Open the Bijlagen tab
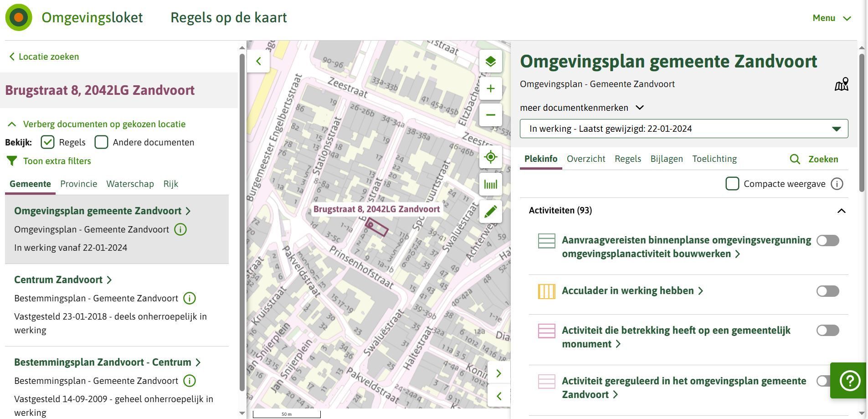 [667, 159]
